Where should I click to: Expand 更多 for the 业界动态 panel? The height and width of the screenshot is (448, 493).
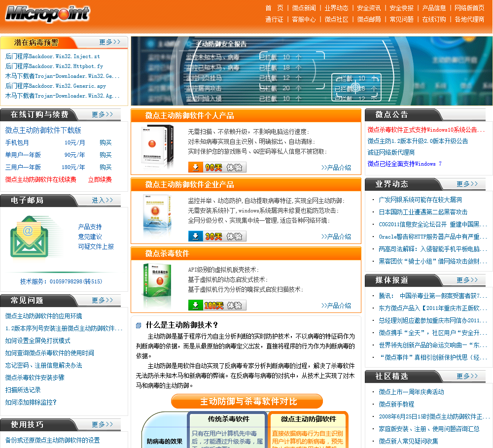467,184
